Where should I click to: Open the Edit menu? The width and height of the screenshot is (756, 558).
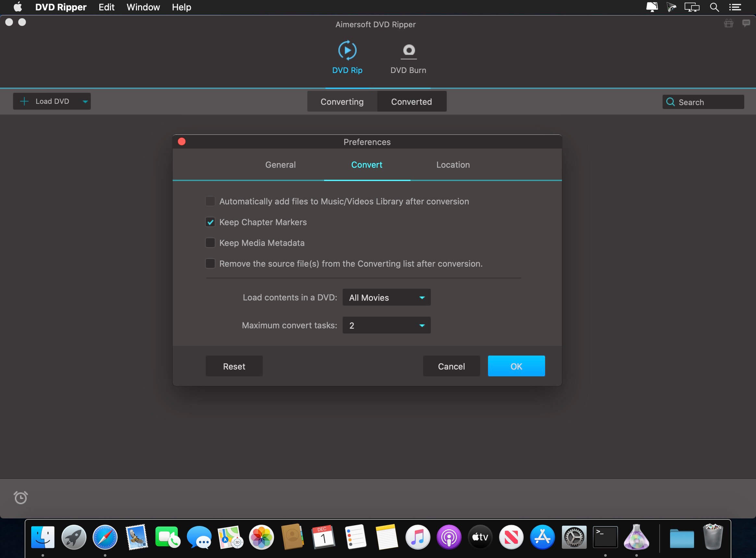(106, 7)
